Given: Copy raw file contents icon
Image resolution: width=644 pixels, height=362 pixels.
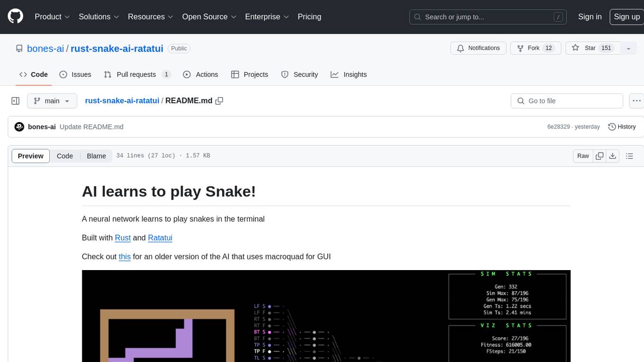Looking at the screenshot, I should coord(599,156).
